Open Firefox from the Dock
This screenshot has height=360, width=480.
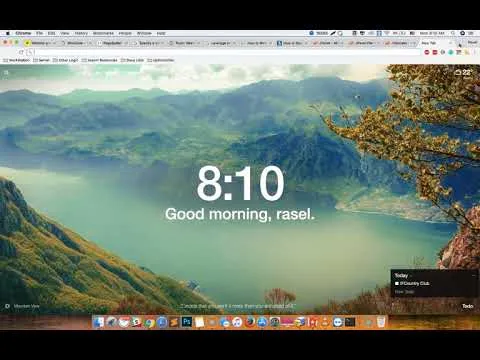[250, 322]
